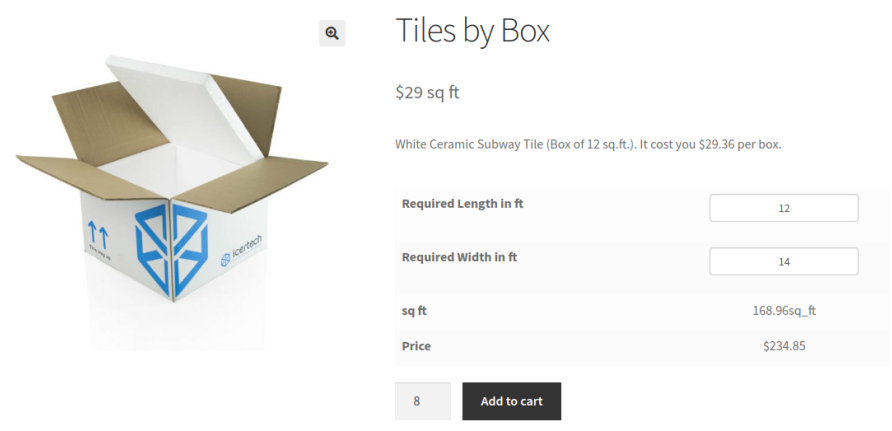Viewport: 892px width, 431px height.
Task: Click the $234.85 calculated price value
Action: coord(784,346)
